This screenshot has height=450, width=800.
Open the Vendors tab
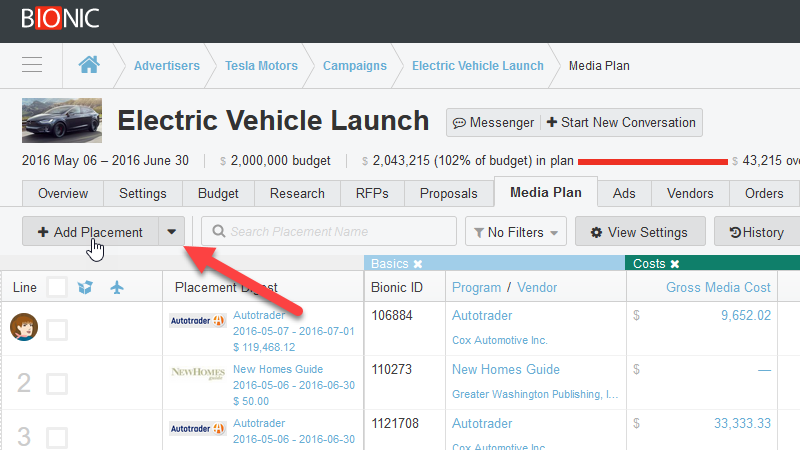pyautogui.click(x=690, y=193)
